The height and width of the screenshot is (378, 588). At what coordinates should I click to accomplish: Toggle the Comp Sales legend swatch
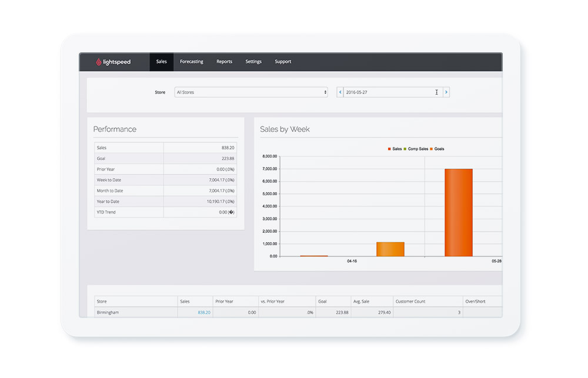(x=405, y=149)
